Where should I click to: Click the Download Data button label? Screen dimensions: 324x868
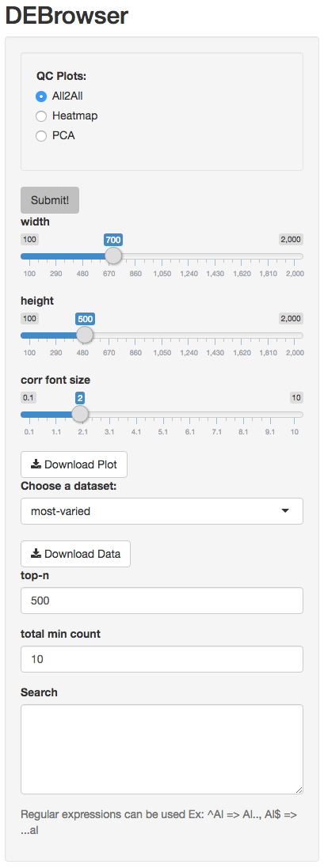[82, 554]
